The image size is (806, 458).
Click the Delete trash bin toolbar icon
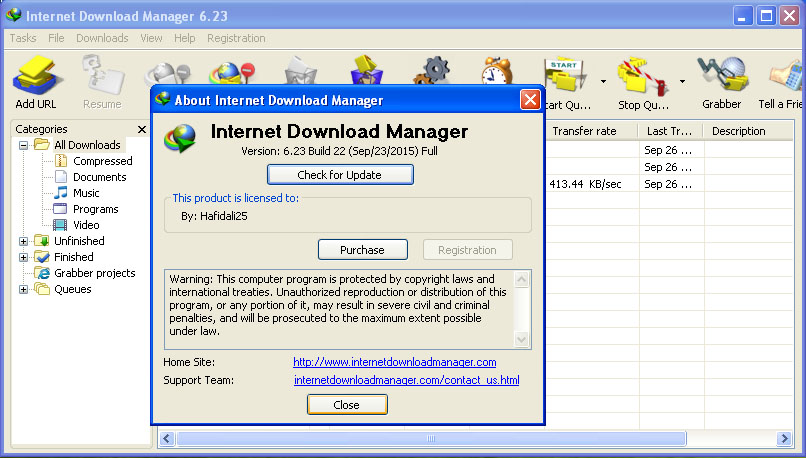301,70
